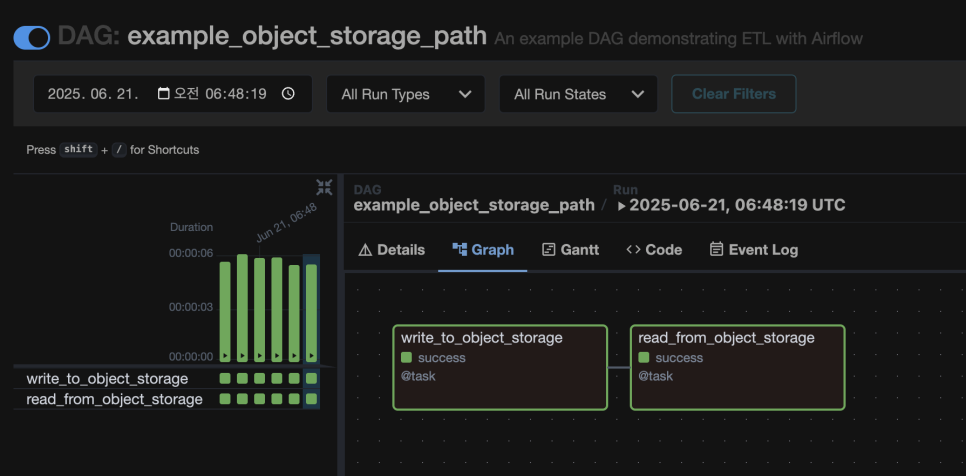Click the success status in read_from_object_storage node
Viewport: 966px width, 476px height.
tap(671, 358)
